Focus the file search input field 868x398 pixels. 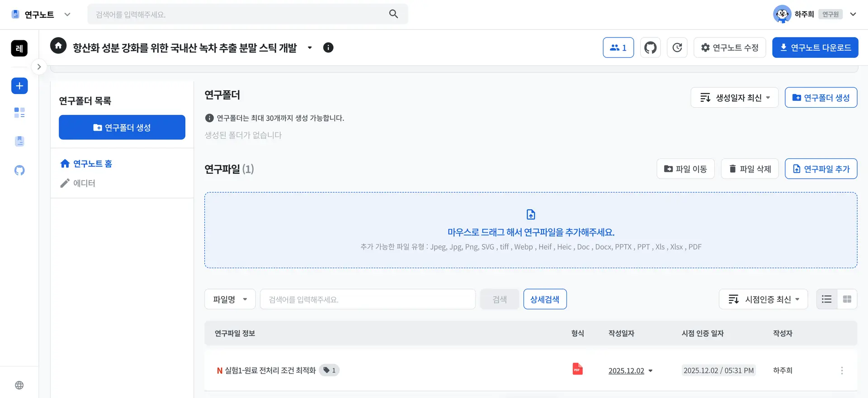(x=368, y=299)
